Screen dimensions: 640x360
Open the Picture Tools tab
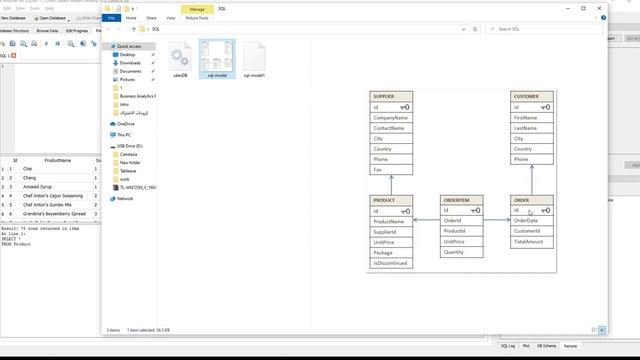point(197,18)
